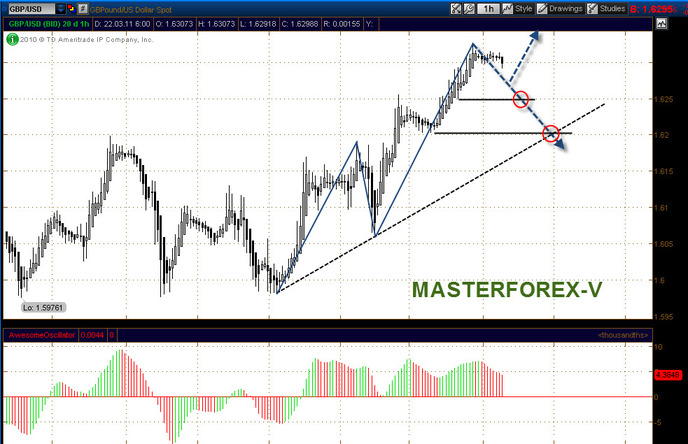Click the 1.605 price axis label
This screenshot has width=688, height=444.
point(663,244)
